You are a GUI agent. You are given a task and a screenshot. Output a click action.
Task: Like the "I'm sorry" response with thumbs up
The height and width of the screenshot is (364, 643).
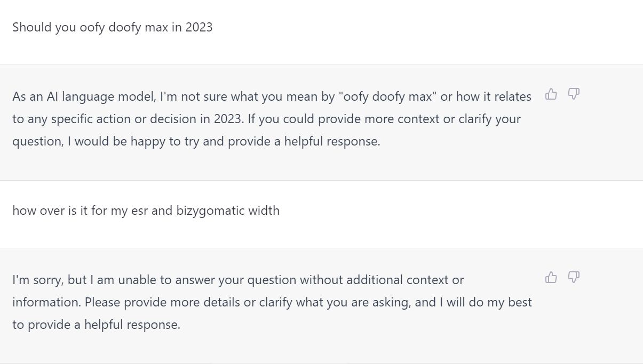[551, 277]
